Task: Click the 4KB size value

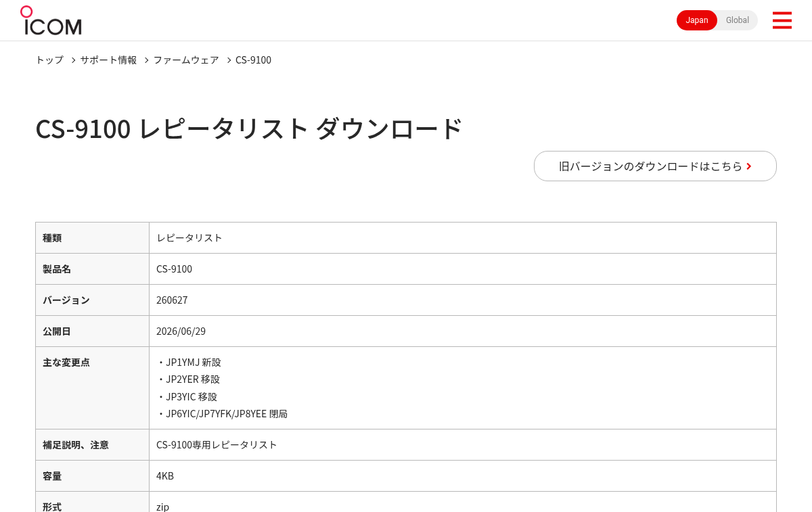Action: coord(165,475)
